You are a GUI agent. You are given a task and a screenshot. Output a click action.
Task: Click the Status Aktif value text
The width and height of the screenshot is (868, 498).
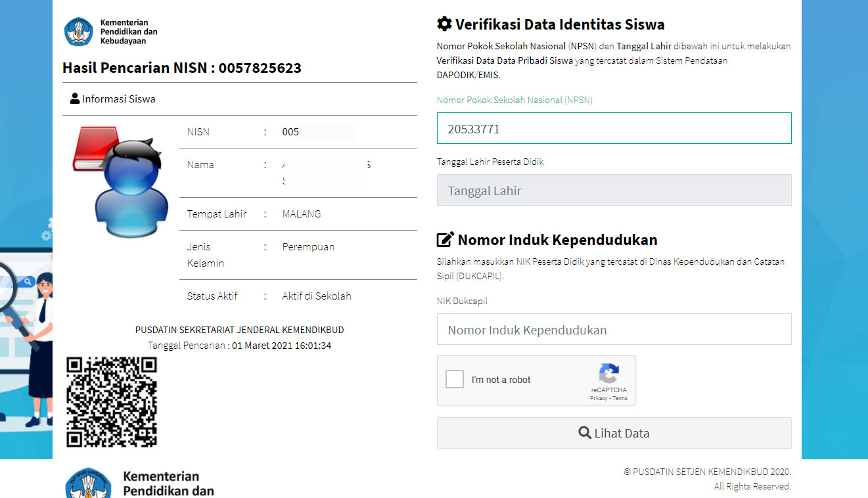coord(317,296)
